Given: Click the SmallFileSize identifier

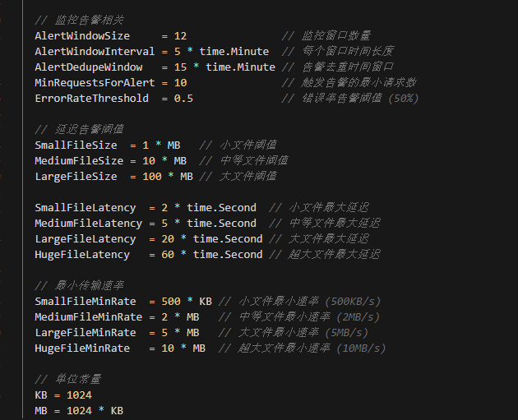Looking at the screenshot, I should pos(76,145).
